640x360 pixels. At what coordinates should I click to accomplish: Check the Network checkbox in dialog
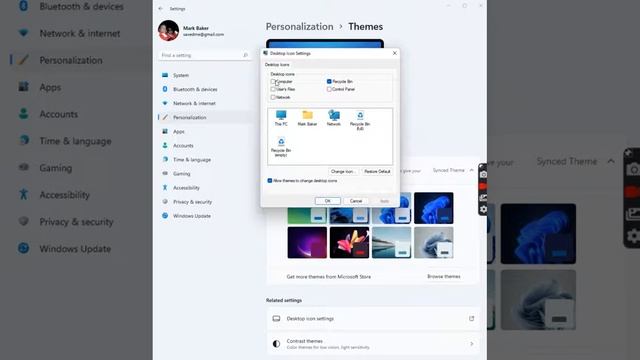click(x=273, y=97)
